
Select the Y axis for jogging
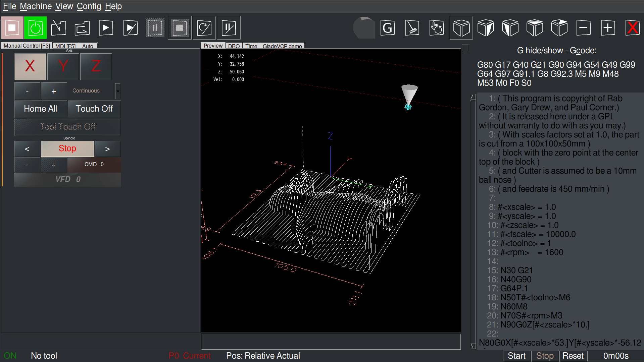pos(63,66)
